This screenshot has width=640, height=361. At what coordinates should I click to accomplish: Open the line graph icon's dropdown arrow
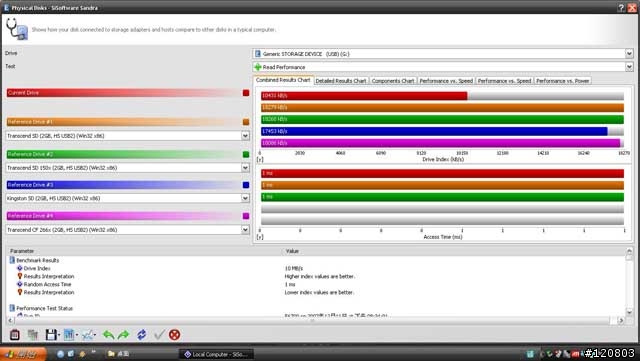click(x=95, y=335)
